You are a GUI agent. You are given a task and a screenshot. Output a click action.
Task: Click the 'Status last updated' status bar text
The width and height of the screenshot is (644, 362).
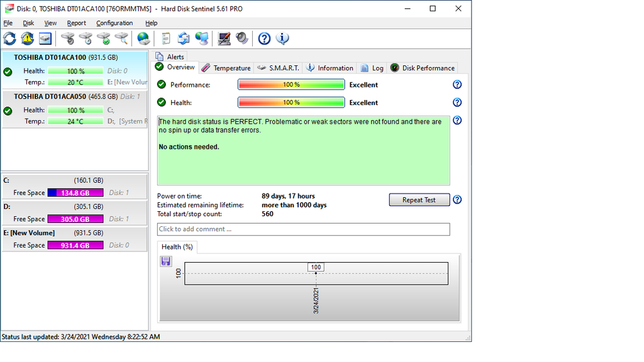[81, 337]
